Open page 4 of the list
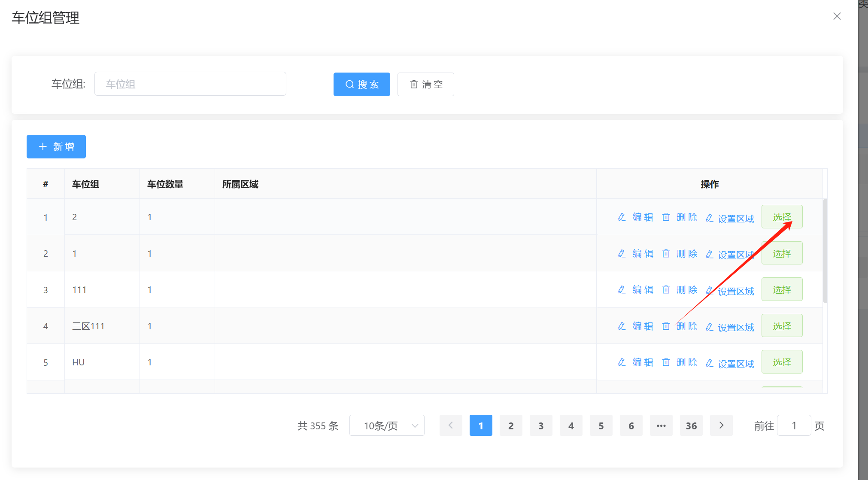 [x=571, y=425]
